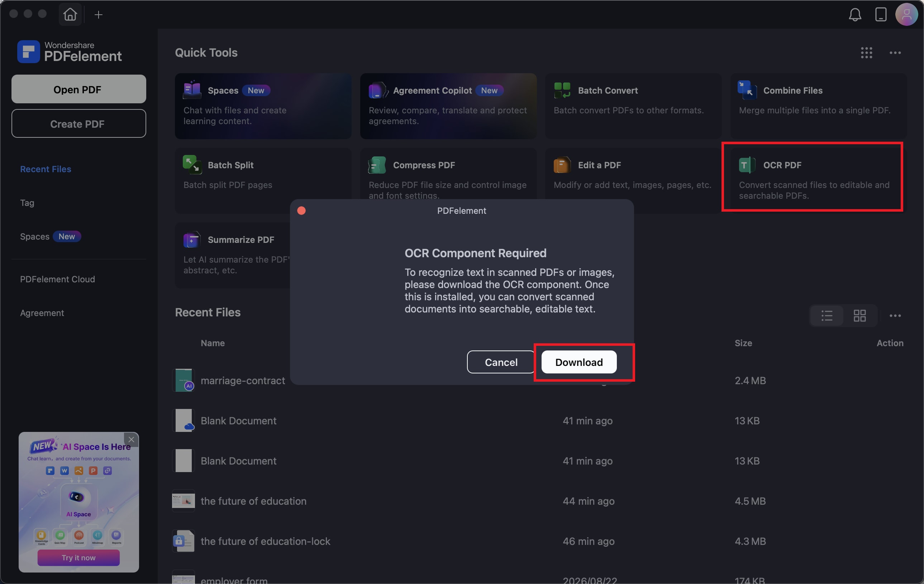This screenshot has width=924, height=584.
Task: Click the Compress PDF tool icon
Action: click(x=377, y=165)
